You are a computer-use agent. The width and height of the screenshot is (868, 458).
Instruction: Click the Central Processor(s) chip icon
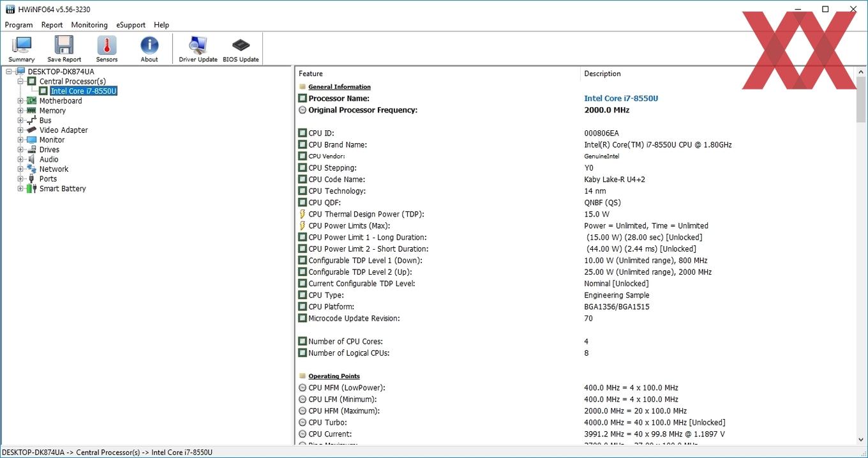point(31,81)
